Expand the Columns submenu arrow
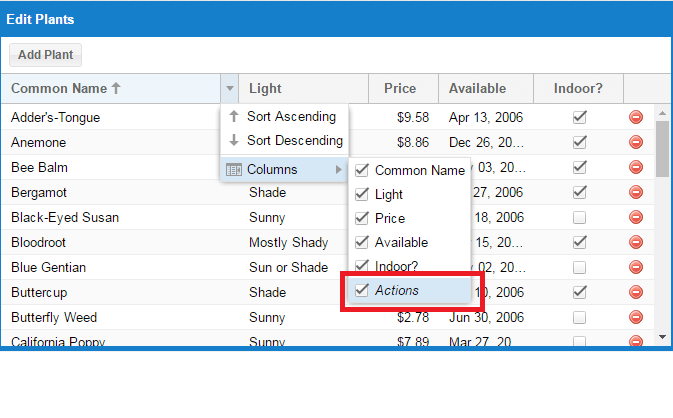The image size is (673, 418). 339,170
